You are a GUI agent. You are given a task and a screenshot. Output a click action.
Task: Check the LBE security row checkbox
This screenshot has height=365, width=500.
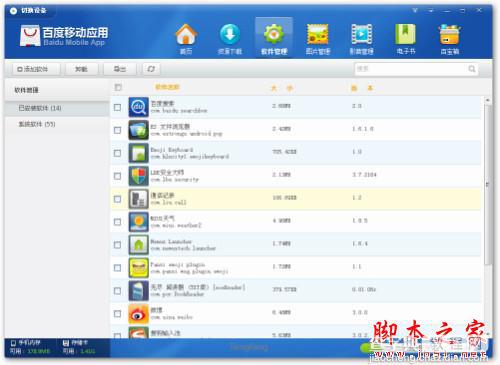[117, 176]
